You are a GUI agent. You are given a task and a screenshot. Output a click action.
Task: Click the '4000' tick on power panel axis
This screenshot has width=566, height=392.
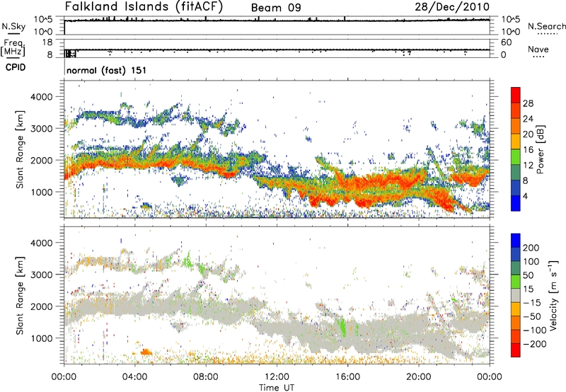point(42,97)
